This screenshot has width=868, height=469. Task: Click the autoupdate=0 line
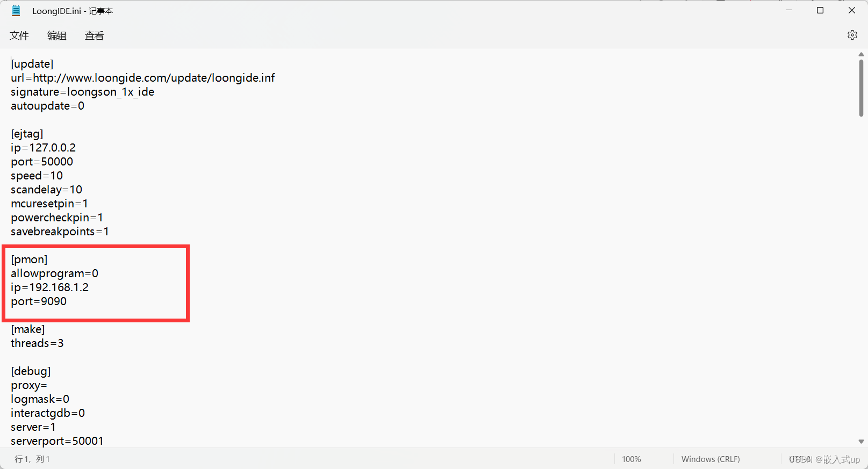[x=48, y=106]
